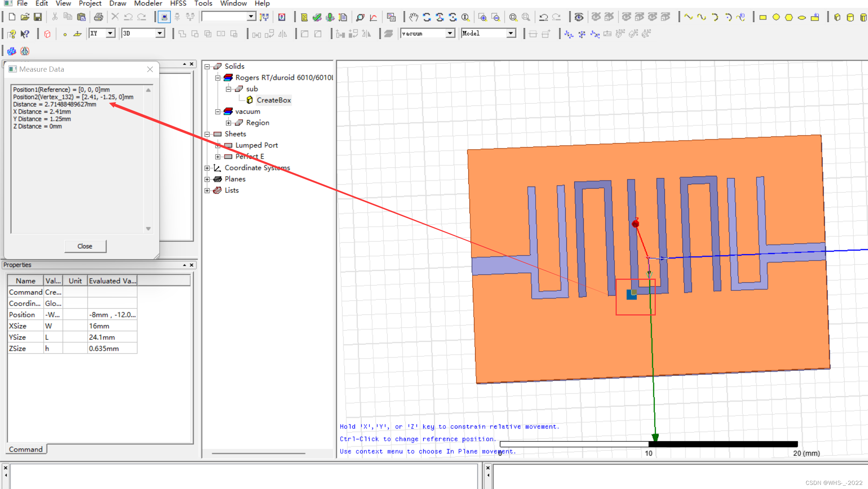Viewport: 868px width, 489px height.
Task: Expand the Perfect E tree node
Action: point(218,157)
